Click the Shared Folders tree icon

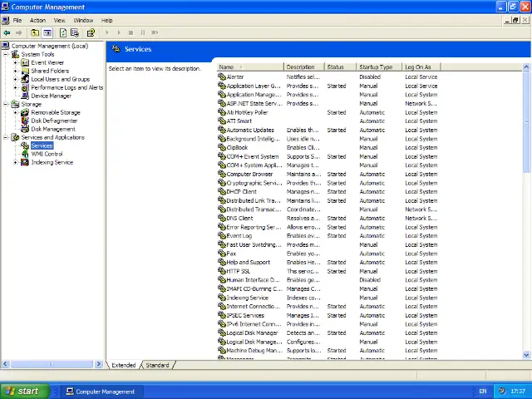coord(25,71)
